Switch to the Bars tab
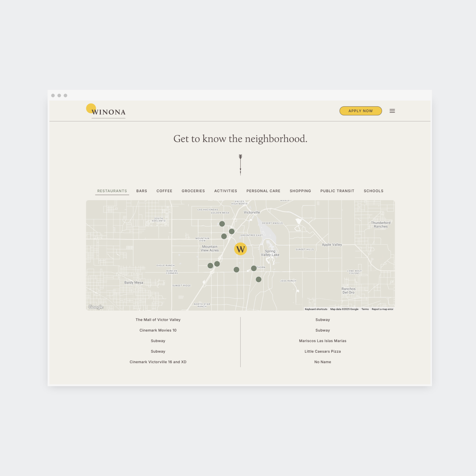Viewport: 476px width, 476px height. pyautogui.click(x=142, y=191)
